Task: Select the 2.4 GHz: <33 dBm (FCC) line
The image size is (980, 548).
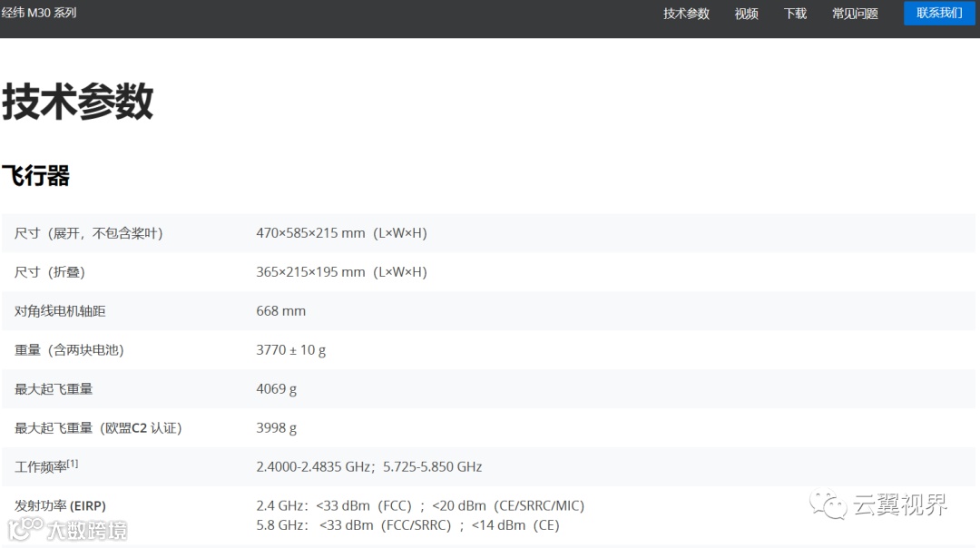Action: (x=420, y=505)
